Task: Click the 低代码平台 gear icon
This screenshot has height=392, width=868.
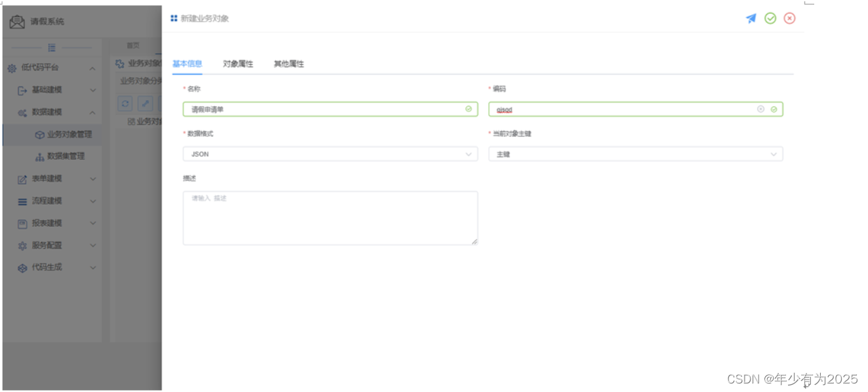Action: pos(12,68)
